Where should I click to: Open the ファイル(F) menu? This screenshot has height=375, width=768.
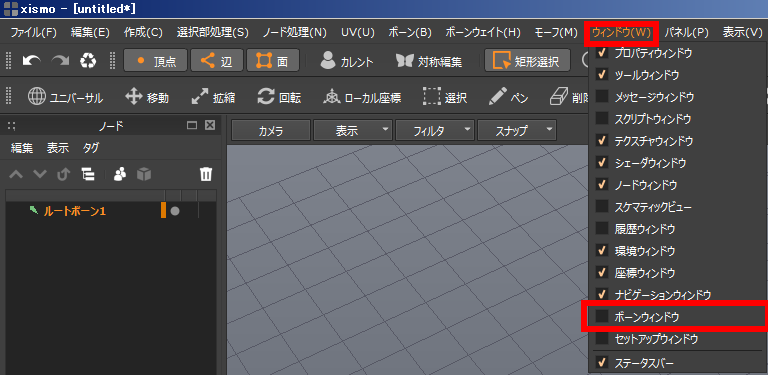[34, 33]
